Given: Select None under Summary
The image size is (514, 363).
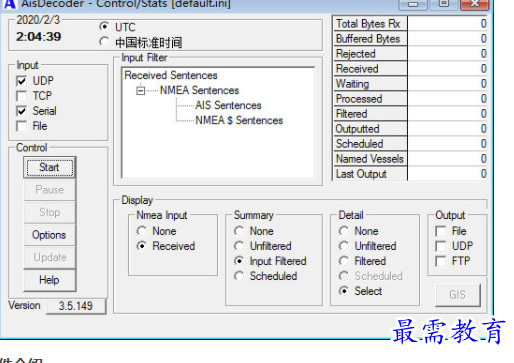Looking at the screenshot, I should (x=239, y=231).
